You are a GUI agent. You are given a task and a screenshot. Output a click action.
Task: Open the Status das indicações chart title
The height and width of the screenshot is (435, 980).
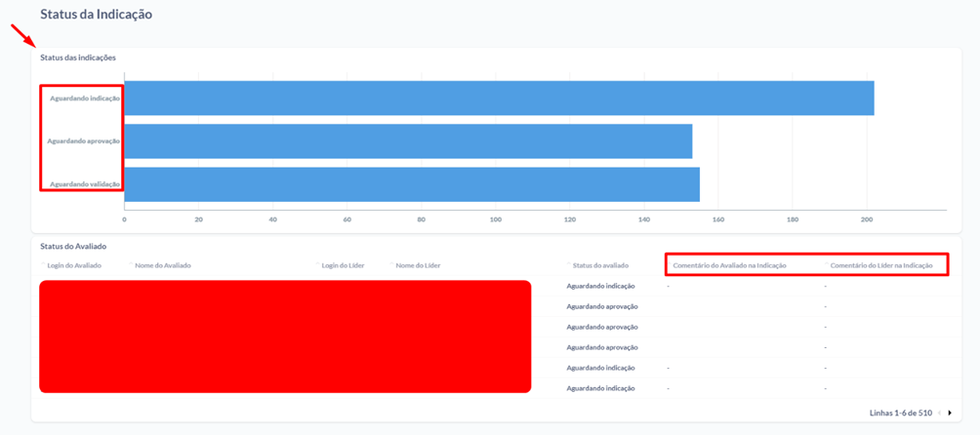(78, 58)
